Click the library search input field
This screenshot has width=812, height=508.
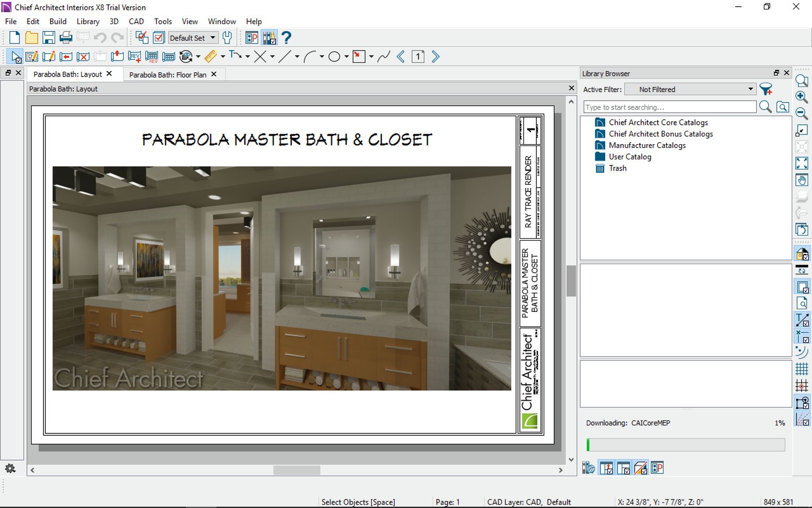point(670,107)
